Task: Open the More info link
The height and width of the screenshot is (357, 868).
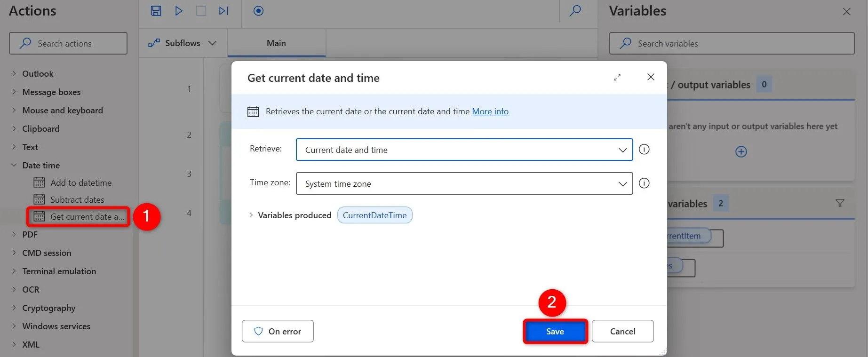Action: coord(490,111)
